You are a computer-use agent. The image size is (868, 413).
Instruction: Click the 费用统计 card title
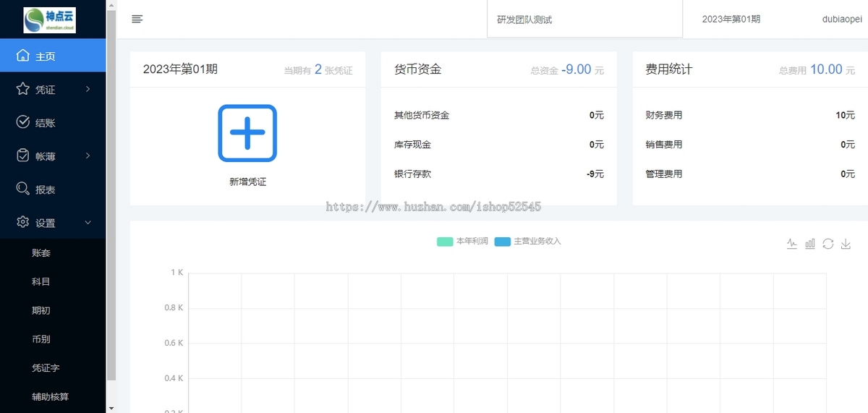point(669,69)
